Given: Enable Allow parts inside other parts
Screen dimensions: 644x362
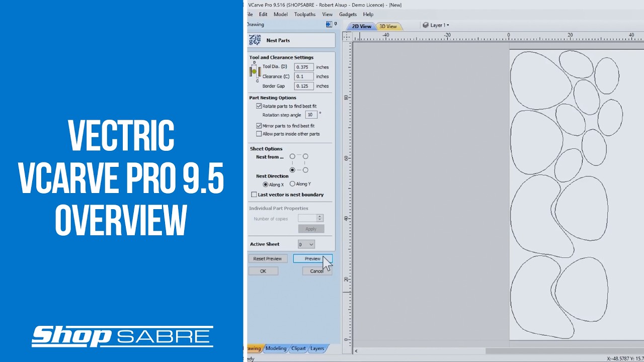Looking at the screenshot, I should tap(259, 134).
